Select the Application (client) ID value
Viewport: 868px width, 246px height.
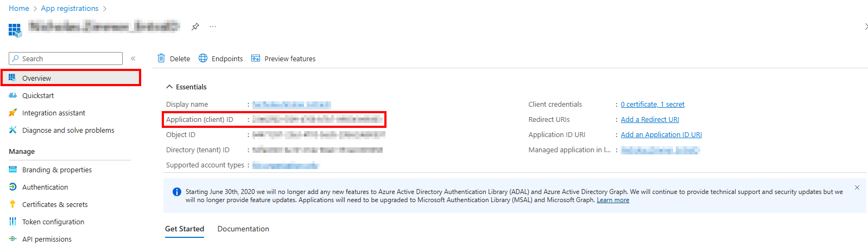click(x=318, y=119)
